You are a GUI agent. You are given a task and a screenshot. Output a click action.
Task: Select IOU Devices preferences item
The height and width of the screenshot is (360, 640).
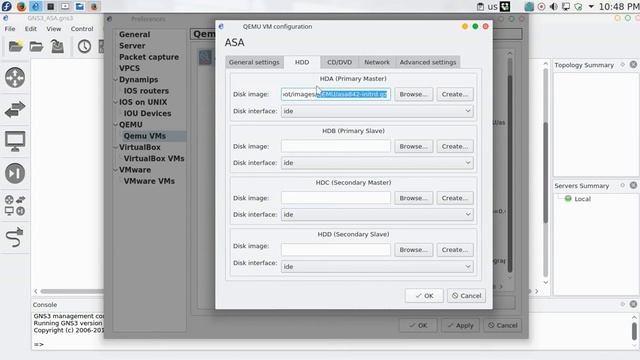tap(147, 113)
